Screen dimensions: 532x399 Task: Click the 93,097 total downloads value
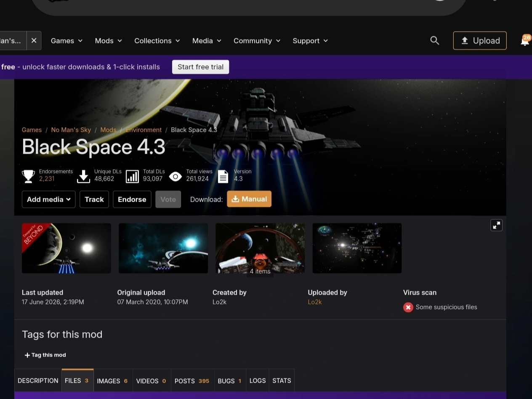pyautogui.click(x=153, y=178)
